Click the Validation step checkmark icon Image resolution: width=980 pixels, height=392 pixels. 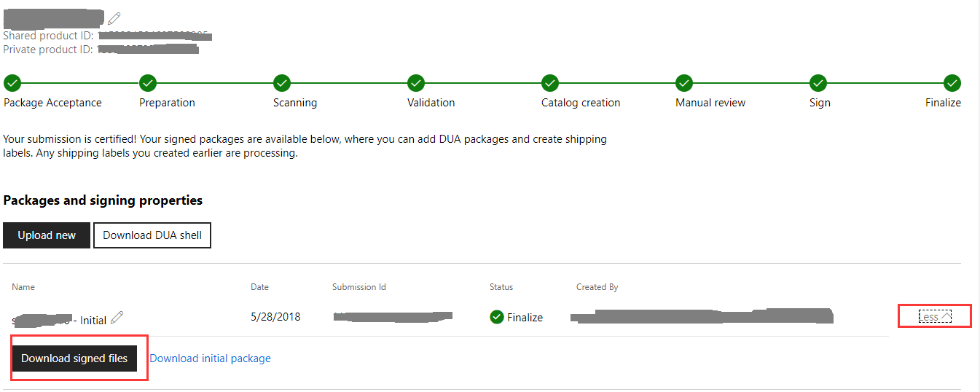(416, 83)
